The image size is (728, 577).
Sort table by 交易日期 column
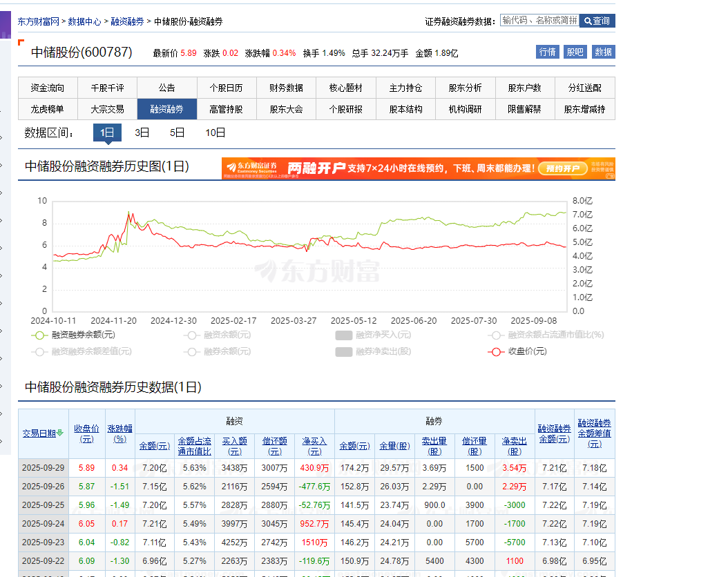[39, 433]
